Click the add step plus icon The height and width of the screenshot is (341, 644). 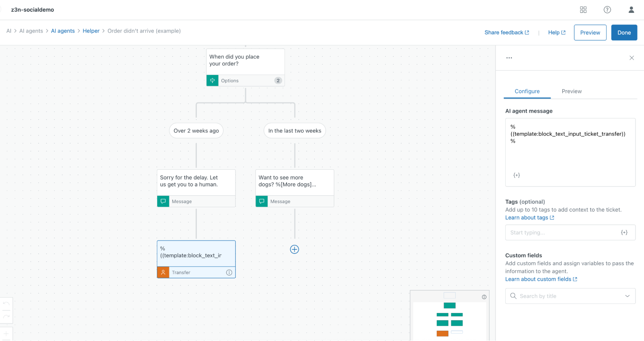click(294, 249)
